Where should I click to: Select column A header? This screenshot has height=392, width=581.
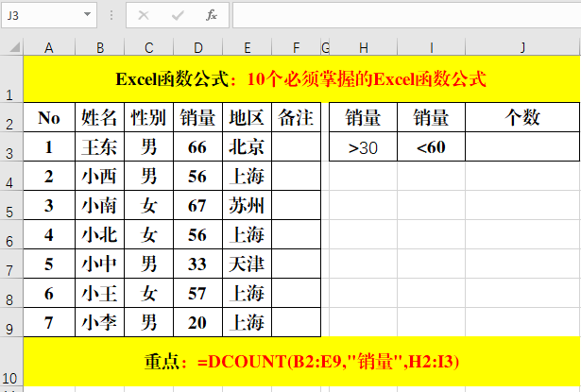[49, 47]
